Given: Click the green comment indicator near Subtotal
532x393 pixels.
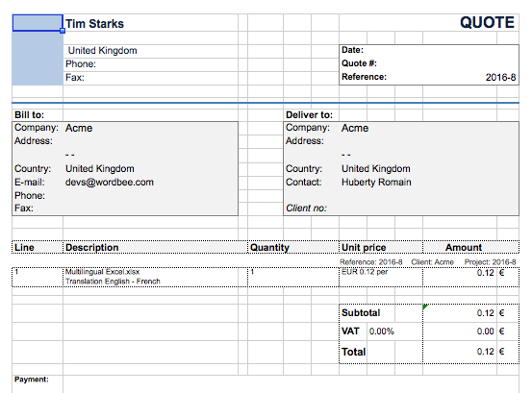Looking at the screenshot, I should tap(425, 307).
